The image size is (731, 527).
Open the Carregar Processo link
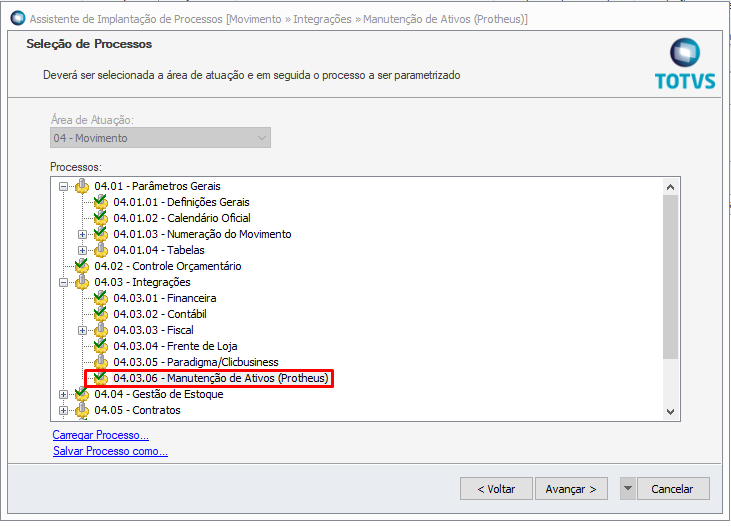coord(101,435)
